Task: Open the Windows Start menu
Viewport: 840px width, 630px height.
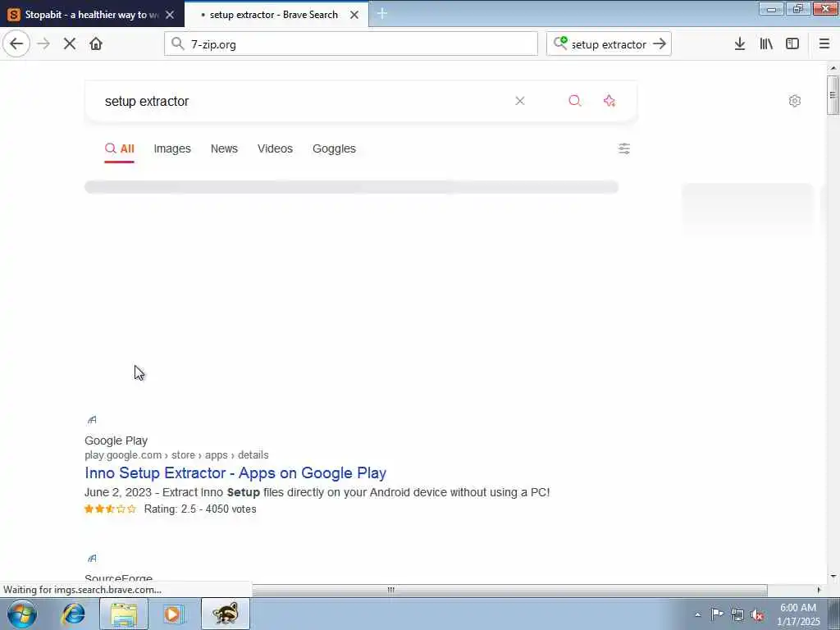Action: pos(22,614)
